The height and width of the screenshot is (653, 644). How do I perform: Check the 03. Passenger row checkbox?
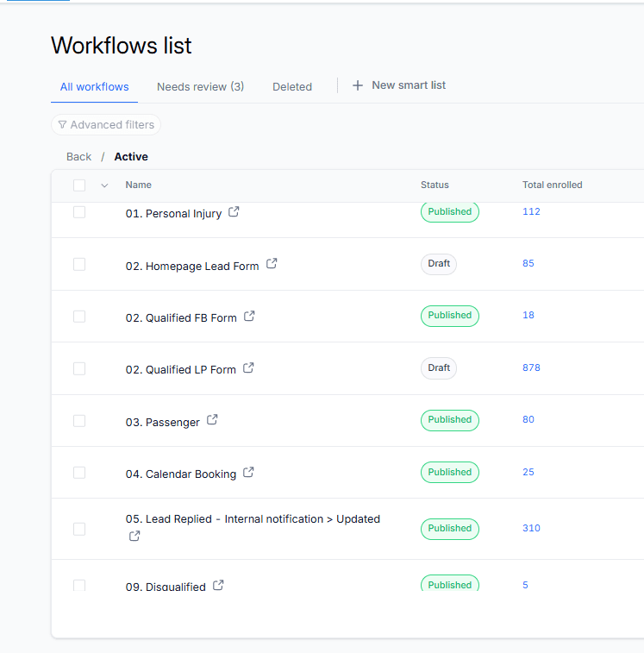pos(79,421)
